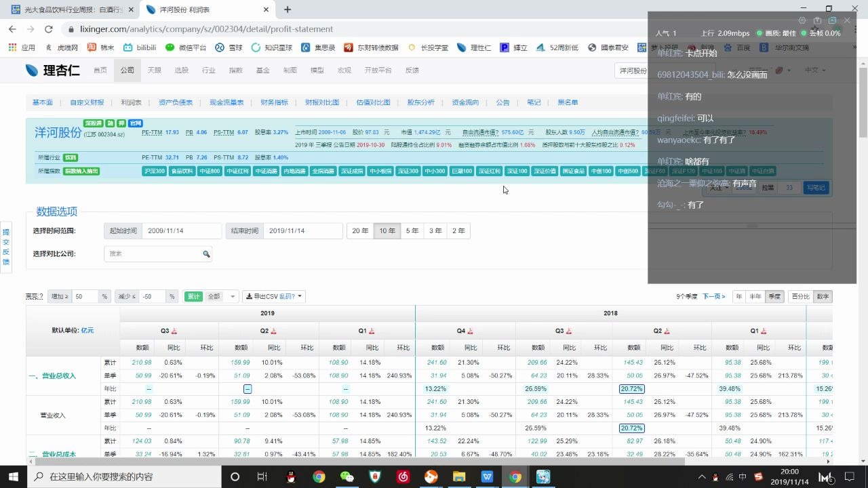Open 雪球 bookmark
Screen dimensions: 868x488
click(x=229, y=47)
